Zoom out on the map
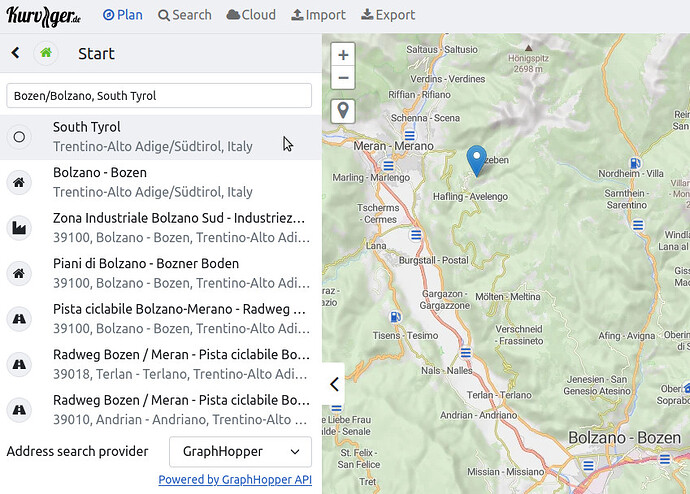 343,78
